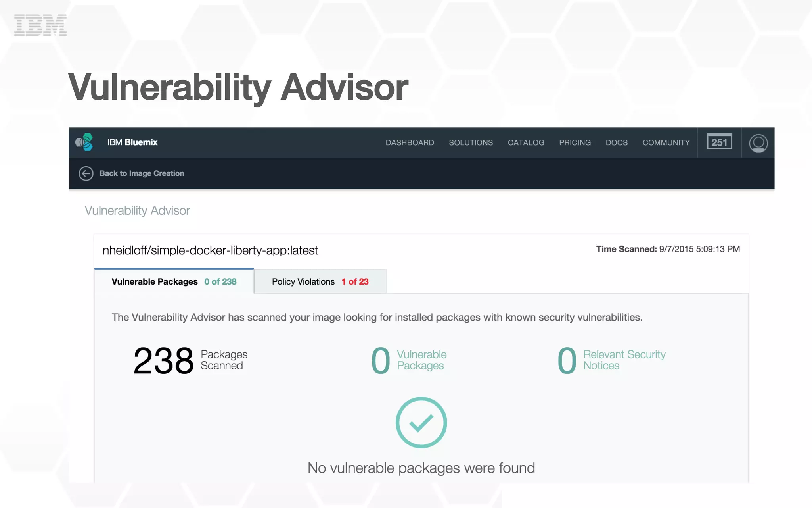Click the back arrow circle icon
This screenshot has height=508, width=812.
(x=86, y=173)
